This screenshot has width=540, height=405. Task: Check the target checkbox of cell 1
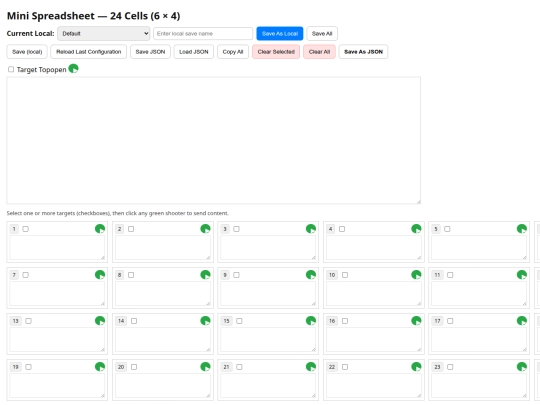pyautogui.click(x=25, y=229)
